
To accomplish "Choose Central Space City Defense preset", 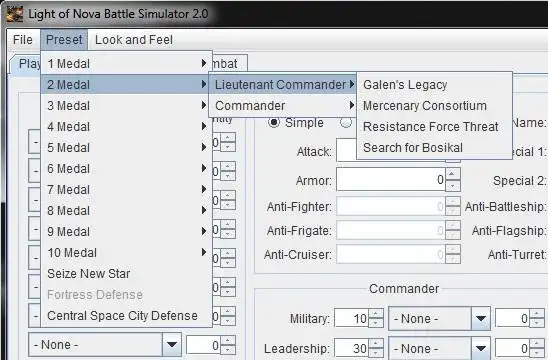I will point(127,316).
